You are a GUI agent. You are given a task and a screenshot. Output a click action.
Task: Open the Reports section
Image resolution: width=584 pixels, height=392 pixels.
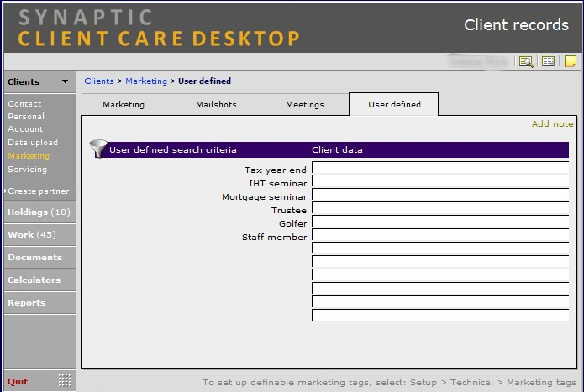tap(39, 303)
